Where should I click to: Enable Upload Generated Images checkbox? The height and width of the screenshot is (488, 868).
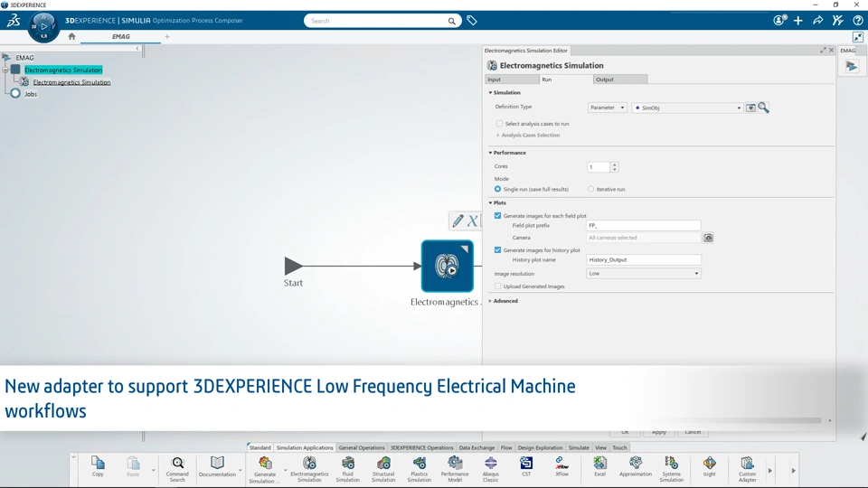point(497,286)
